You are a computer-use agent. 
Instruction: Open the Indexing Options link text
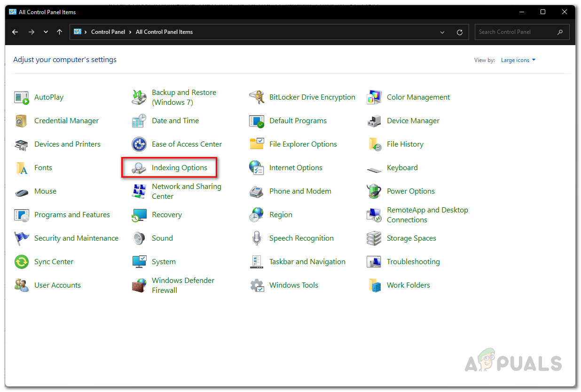(x=180, y=168)
